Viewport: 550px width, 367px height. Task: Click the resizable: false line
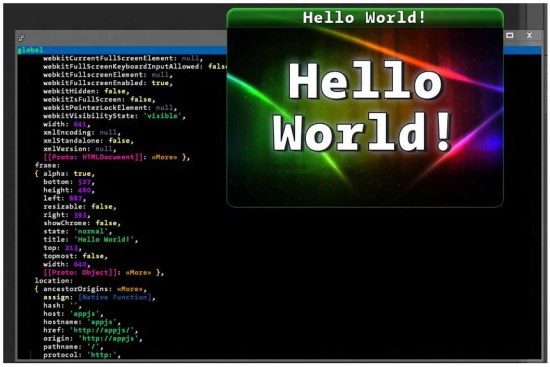click(80, 207)
